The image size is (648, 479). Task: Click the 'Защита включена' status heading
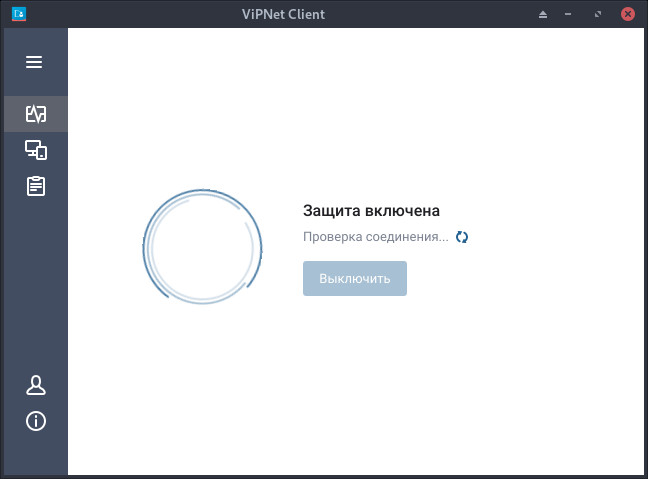pyautogui.click(x=371, y=211)
